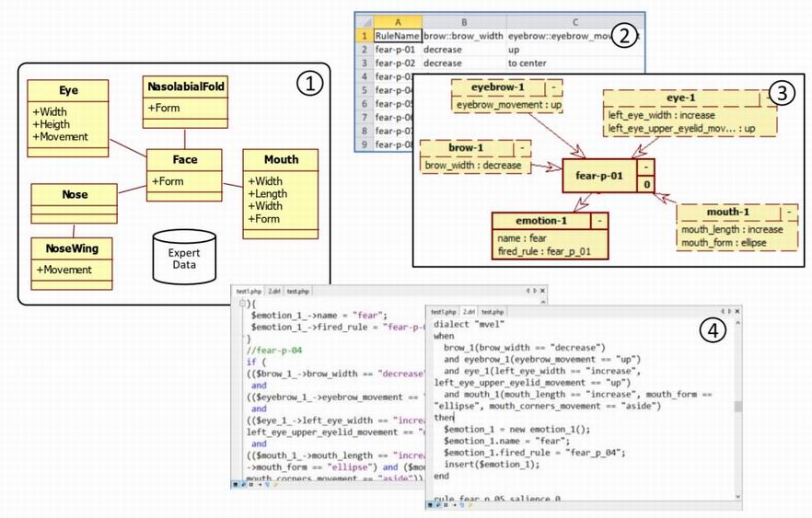Click the 'brow_width : decrease' attribute
This screenshot has width=812, height=518.
click(x=473, y=165)
